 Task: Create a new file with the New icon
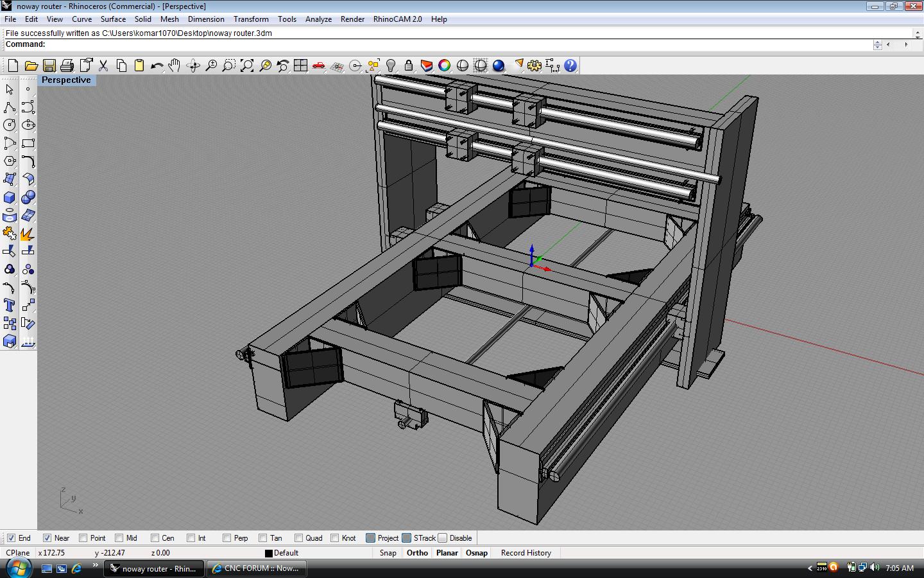tap(13, 66)
